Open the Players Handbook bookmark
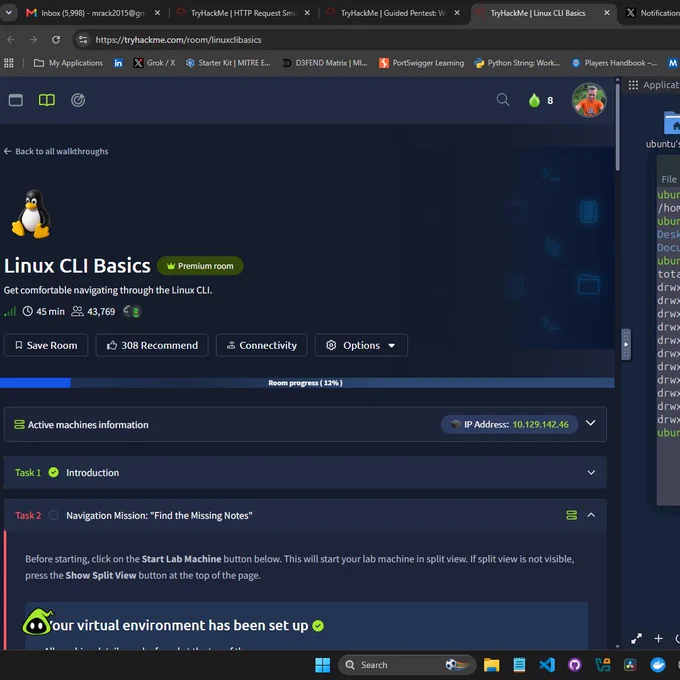Image resolution: width=680 pixels, height=680 pixels. pyautogui.click(x=614, y=63)
